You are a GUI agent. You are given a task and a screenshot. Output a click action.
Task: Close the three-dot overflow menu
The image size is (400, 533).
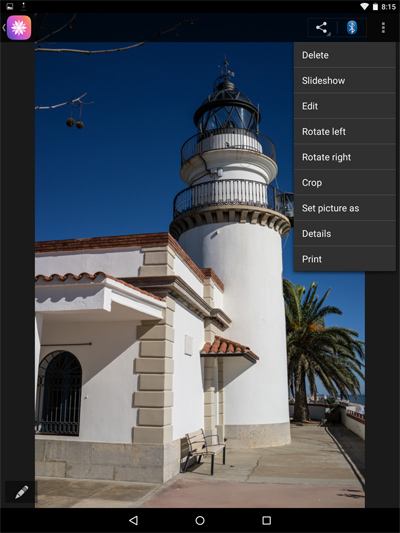[x=383, y=28]
